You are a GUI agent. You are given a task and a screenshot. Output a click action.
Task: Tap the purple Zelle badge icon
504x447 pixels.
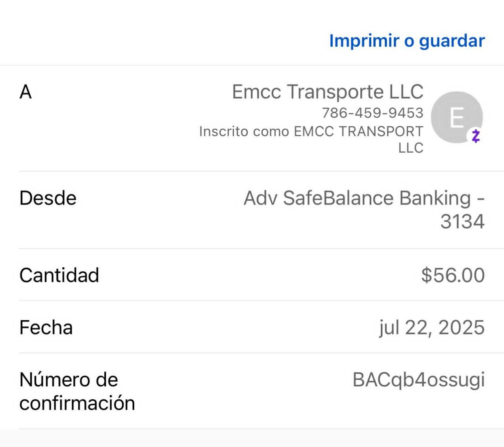coord(476,136)
